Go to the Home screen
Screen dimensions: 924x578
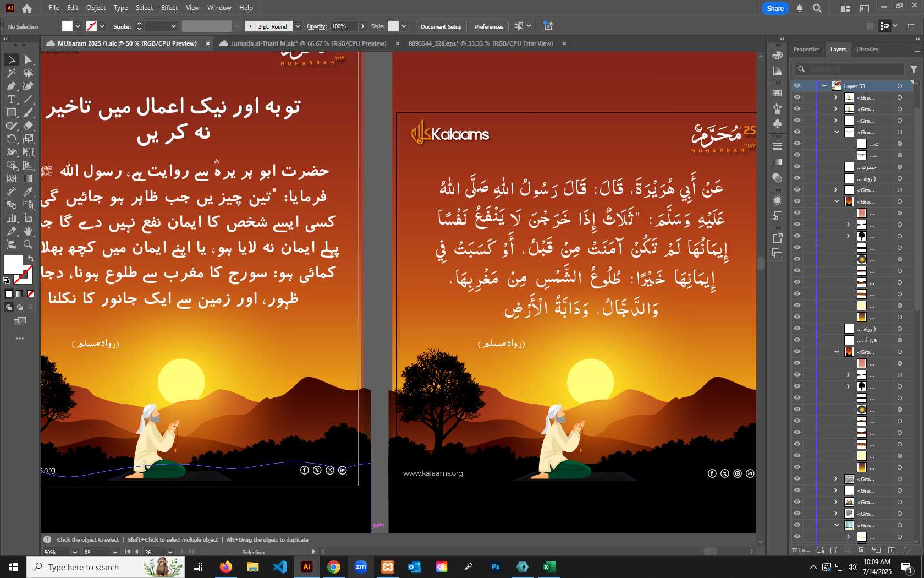click(27, 8)
